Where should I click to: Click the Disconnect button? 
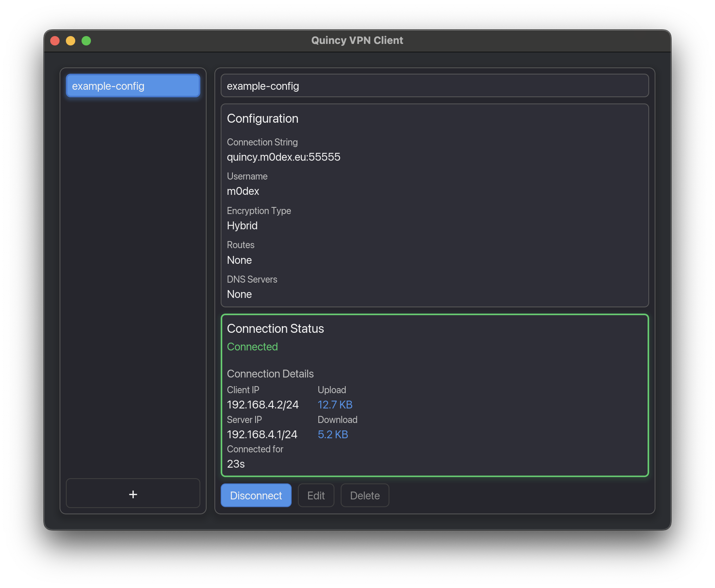click(256, 495)
